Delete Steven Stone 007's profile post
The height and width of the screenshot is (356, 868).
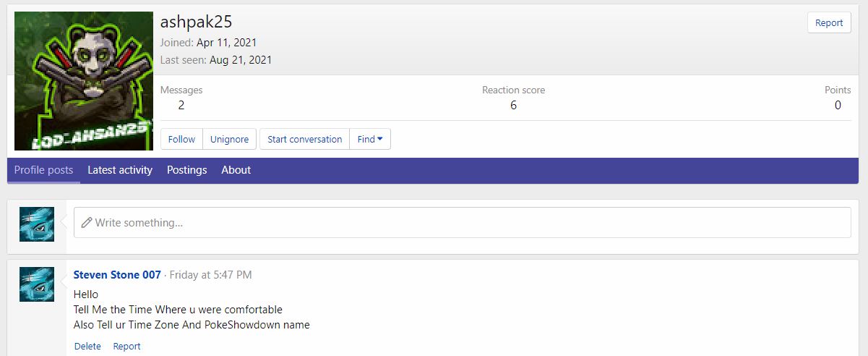[87, 347]
